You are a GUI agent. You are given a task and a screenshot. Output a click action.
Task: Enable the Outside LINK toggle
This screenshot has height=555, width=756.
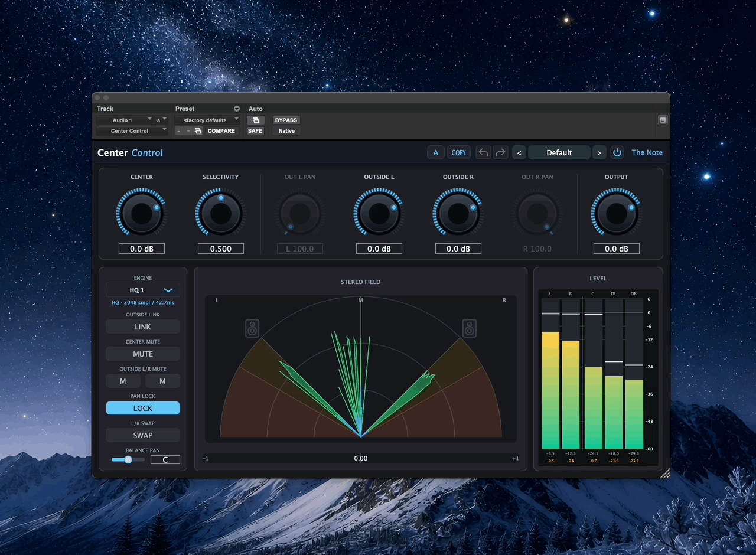pyautogui.click(x=143, y=327)
